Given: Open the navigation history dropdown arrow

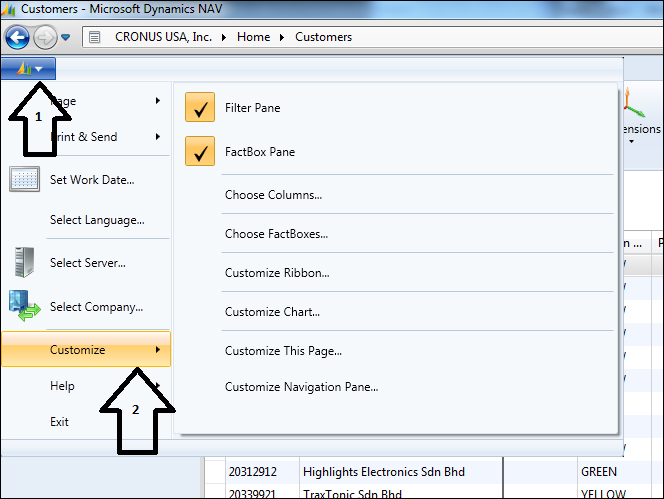Looking at the screenshot, I should point(66,38).
